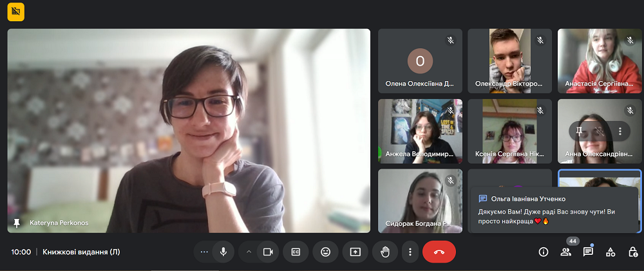
Task: Raise hand using the hand icon
Action: 385,252
